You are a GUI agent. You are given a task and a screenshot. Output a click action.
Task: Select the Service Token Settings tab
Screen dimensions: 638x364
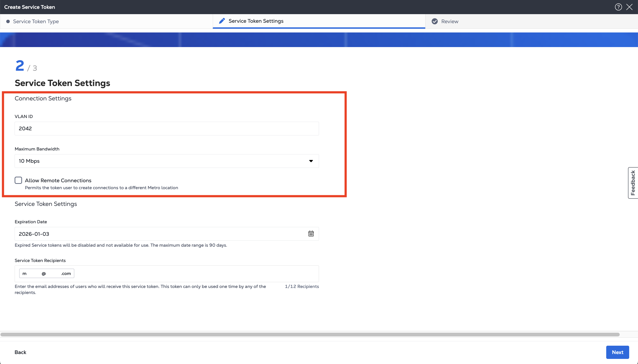[256, 21]
